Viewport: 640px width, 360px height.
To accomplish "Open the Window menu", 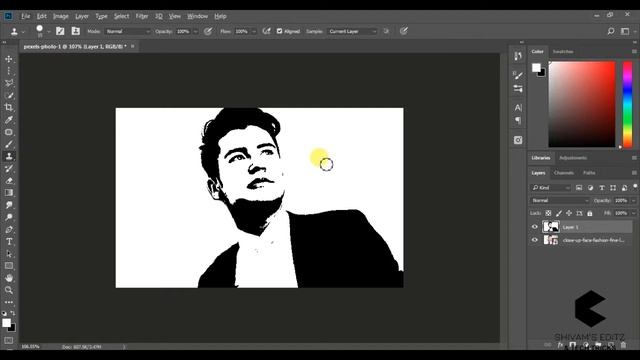I will pyautogui.click(x=198, y=16).
